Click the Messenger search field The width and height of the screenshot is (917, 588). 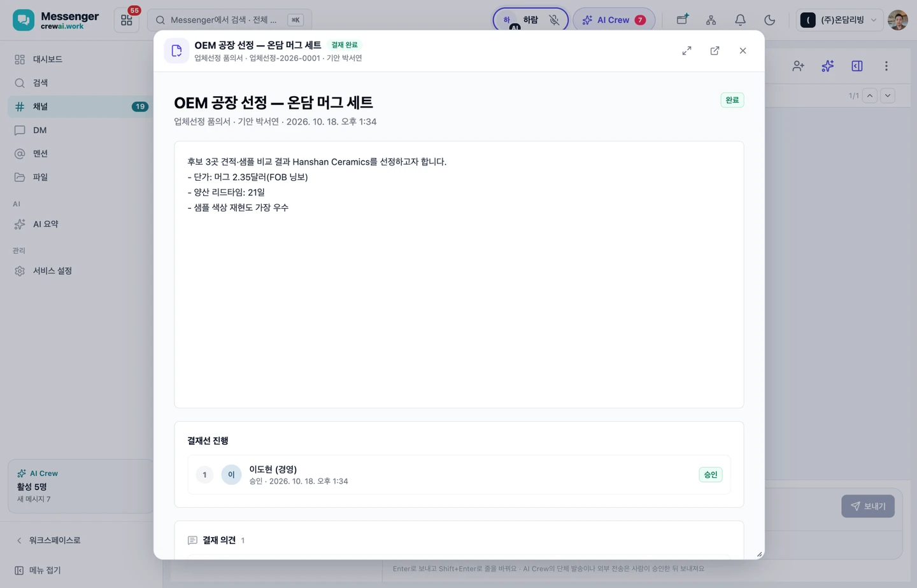click(x=229, y=20)
